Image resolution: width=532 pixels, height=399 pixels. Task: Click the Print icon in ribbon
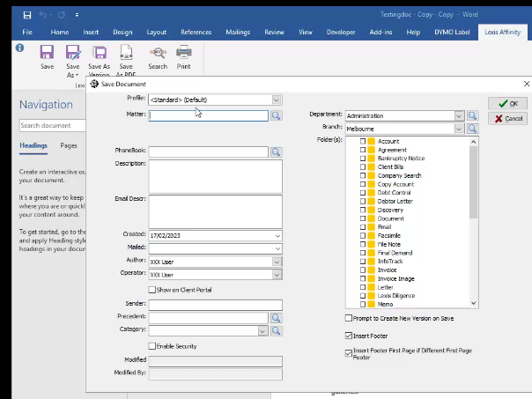click(x=183, y=54)
